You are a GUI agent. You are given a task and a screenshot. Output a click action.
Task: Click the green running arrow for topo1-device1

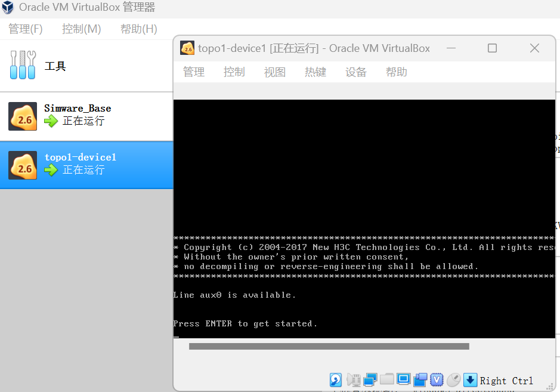click(x=51, y=170)
